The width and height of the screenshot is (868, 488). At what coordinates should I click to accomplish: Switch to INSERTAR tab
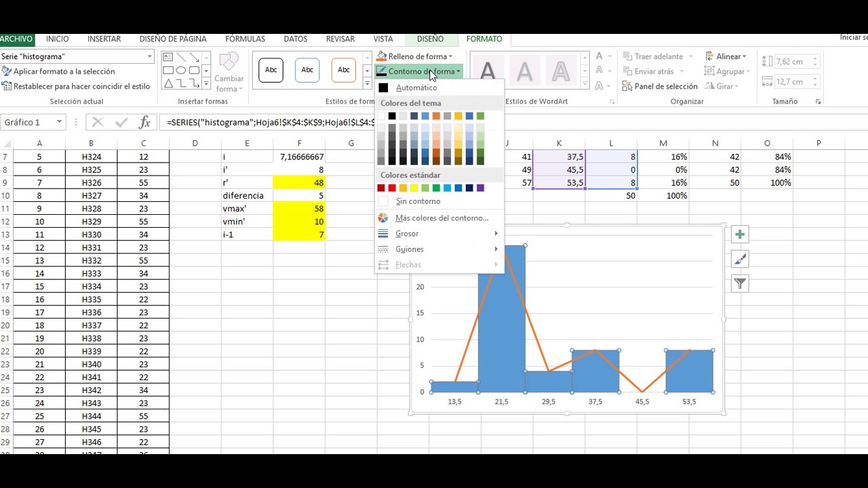(104, 39)
